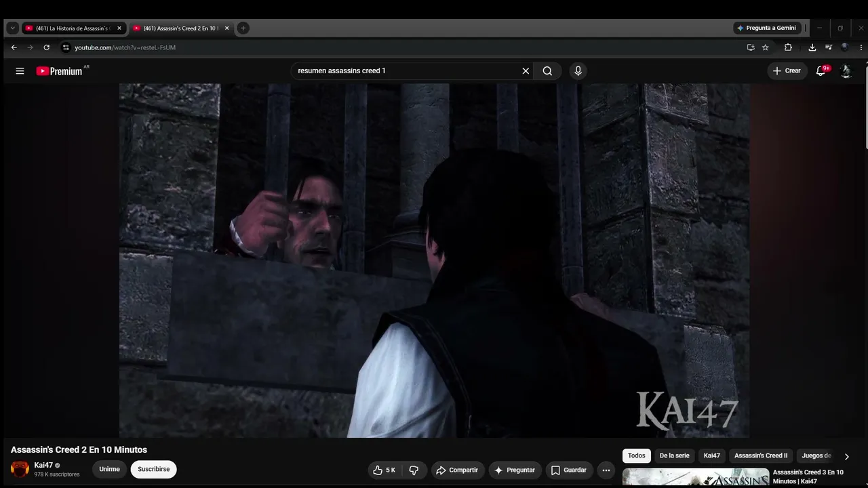Save the video with Guardar
Viewport: 868px width, 488px height.
tap(568, 470)
